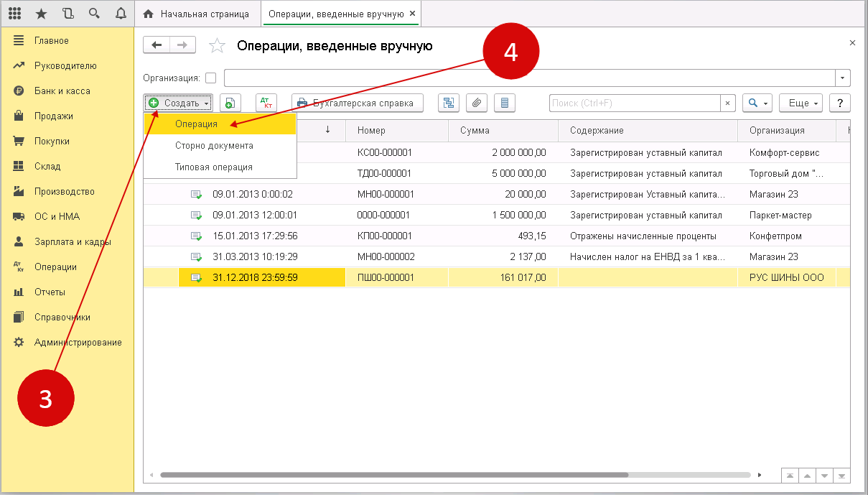Click the copy document icon button
Image resolution: width=868 pixels, height=495 pixels.
[x=230, y=103]
